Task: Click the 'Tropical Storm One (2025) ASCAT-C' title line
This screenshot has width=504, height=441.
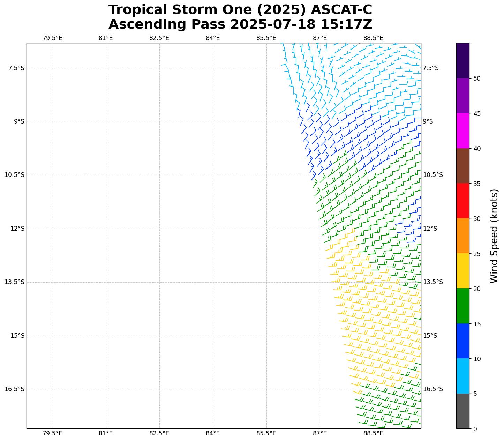Action: pyautogui.click(x=240, y=10)
